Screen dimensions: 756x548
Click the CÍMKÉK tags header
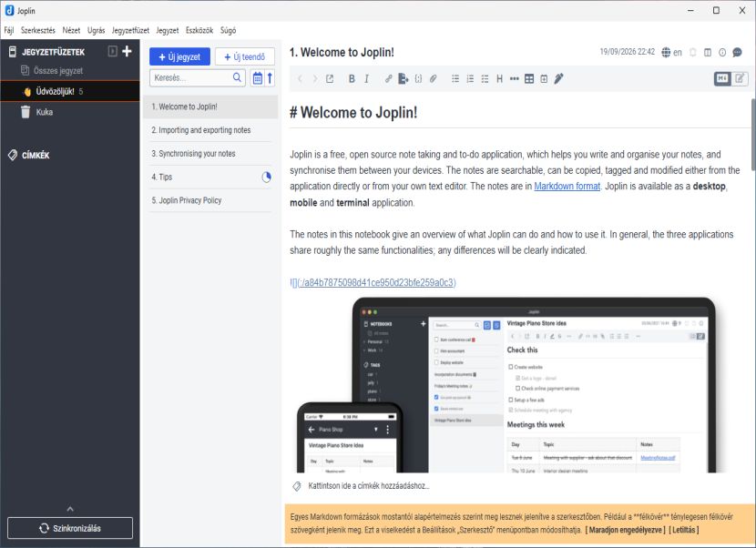36,155
